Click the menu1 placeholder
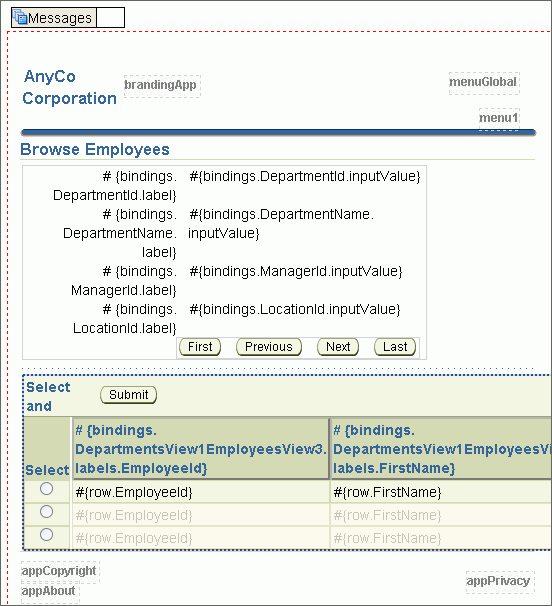The height and width of the screenshot is (606, 552). coord(499,119)
